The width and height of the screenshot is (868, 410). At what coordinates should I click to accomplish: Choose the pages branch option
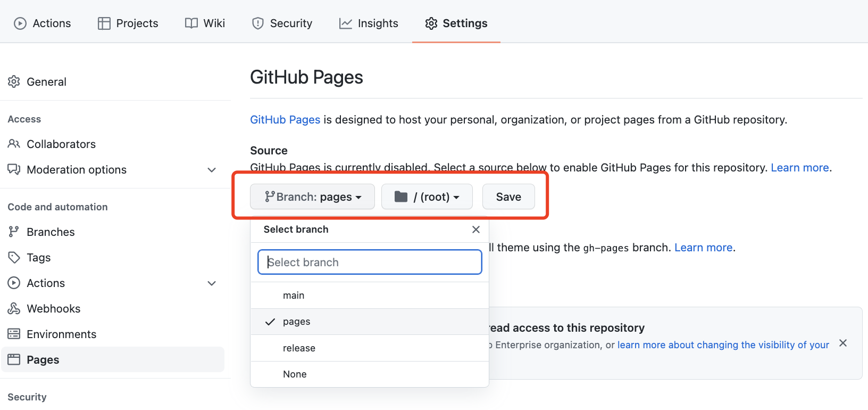[370, 322]
